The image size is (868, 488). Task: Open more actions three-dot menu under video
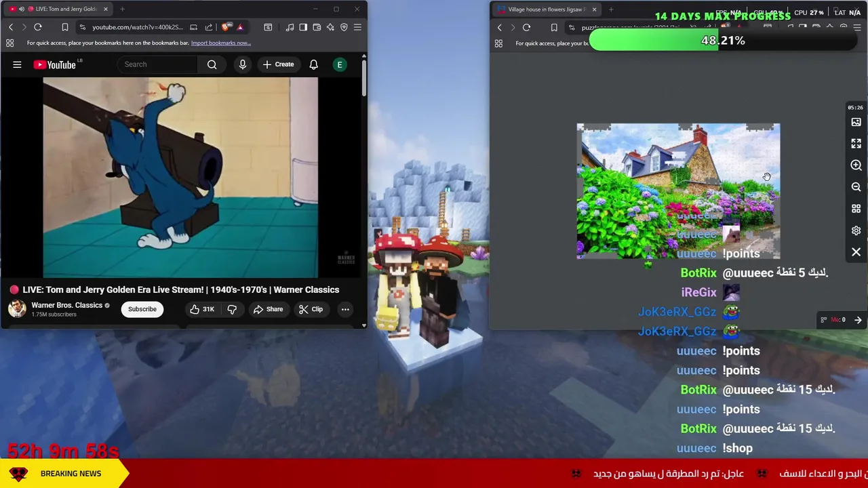345,309
